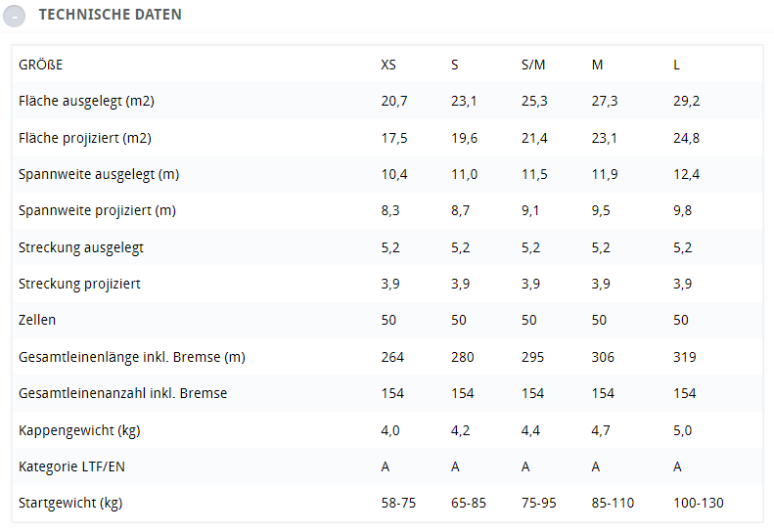The image size is (774, 532).
Task: Collapse the Technische Daten section toggle icon
Action: (15, 17)
